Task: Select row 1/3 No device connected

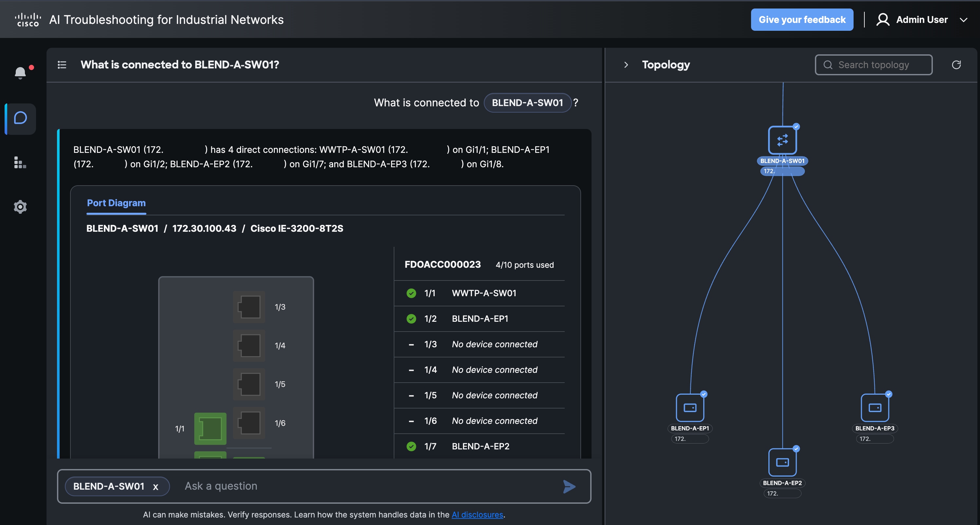Action: pyautogui.click(x=479, y=344)
